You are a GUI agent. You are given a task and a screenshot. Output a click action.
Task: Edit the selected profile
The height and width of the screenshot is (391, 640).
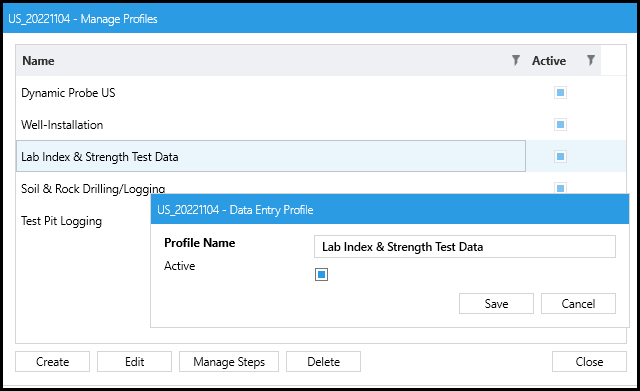(x=134, y=362)
